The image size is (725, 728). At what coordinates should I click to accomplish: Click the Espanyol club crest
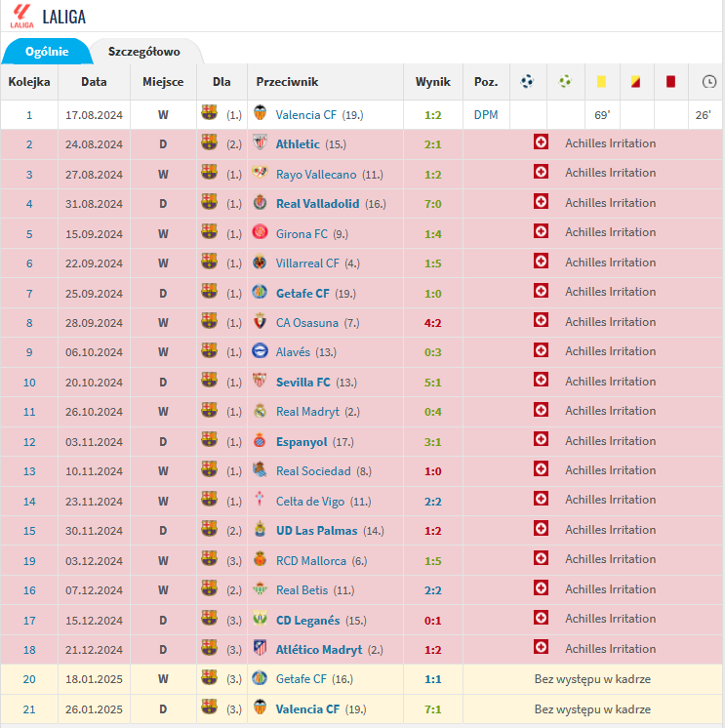click(x=261, y=441)
